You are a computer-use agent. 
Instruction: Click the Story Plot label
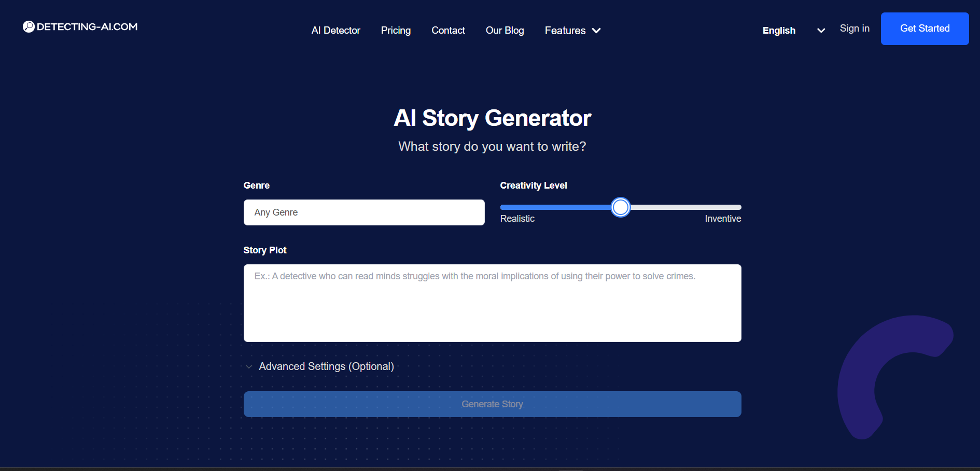pos(264,250)
